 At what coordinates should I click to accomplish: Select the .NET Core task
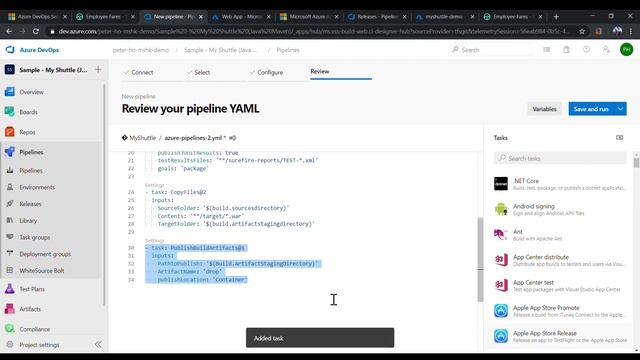[x=559, y=184]
